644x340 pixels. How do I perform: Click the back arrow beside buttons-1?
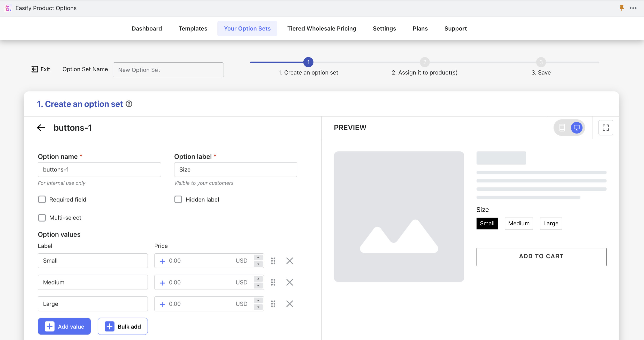pyautogui.click(x=41, y=128)
